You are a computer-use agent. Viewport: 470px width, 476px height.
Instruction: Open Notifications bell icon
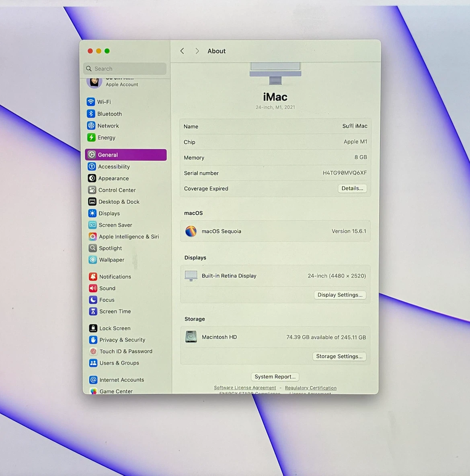pyautogui.click(x=93, y=276)
